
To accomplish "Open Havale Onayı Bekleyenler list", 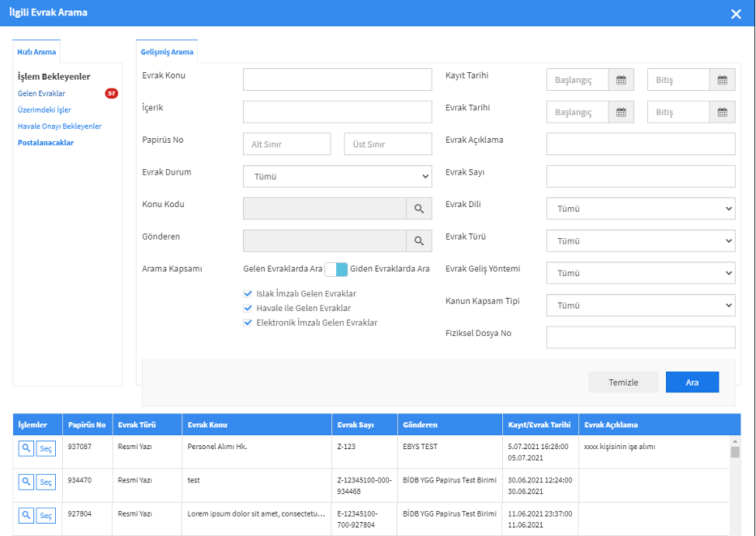I will click(60, 126).
